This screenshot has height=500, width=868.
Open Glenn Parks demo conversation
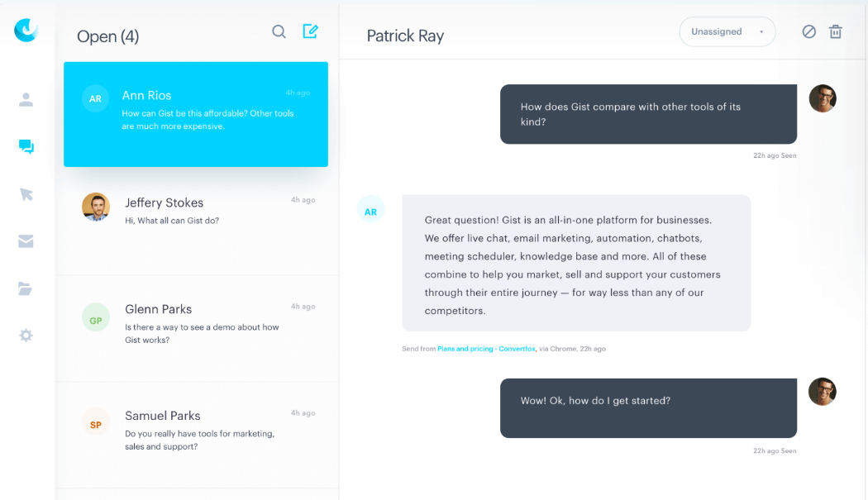196,323
